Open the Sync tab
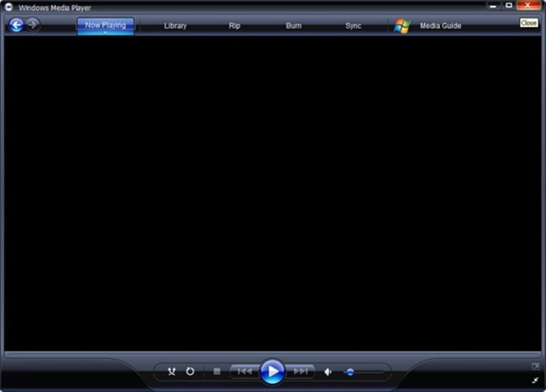The height and width of the screenshot is (392, 546). pyautogui.click(x=353, y=26)
